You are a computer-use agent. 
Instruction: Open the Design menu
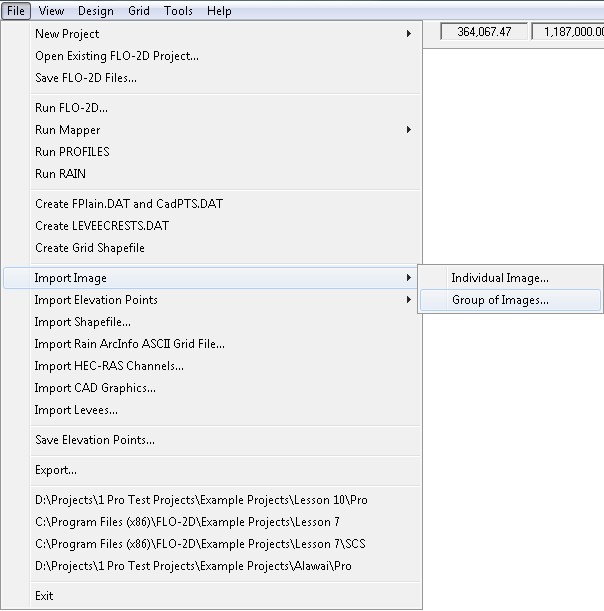(x=95, y=11)
